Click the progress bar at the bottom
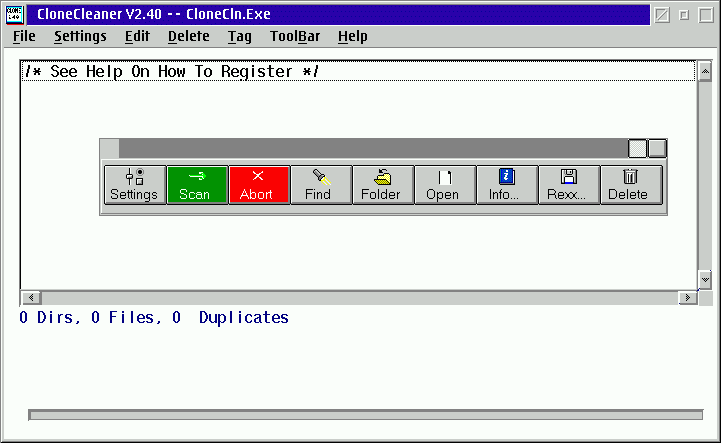 click(366, 415)
